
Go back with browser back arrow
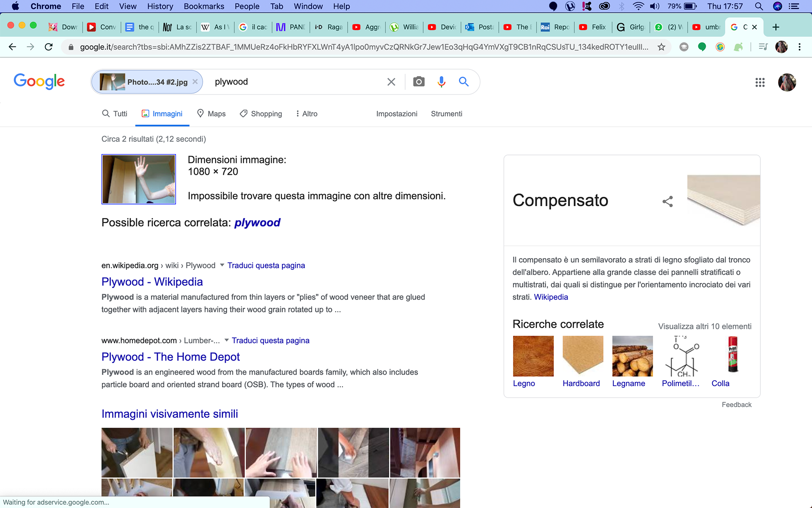tap(12, 47)
